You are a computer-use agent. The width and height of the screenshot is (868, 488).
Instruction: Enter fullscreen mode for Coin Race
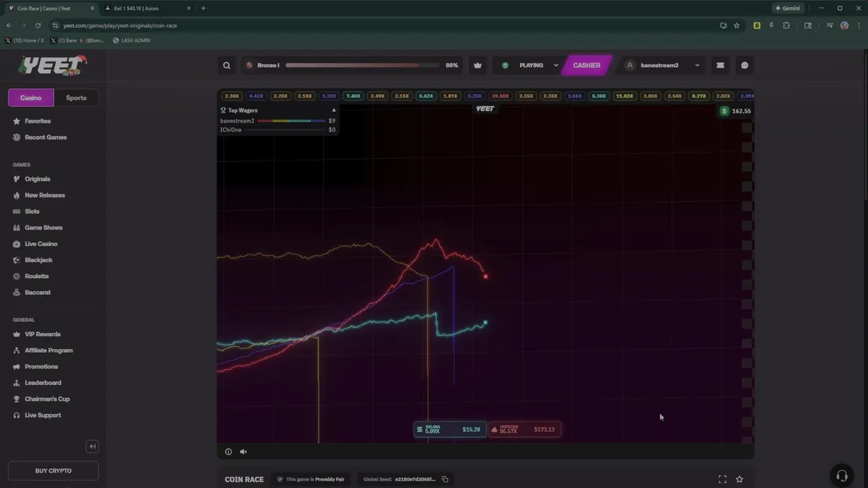coord(722,479)
